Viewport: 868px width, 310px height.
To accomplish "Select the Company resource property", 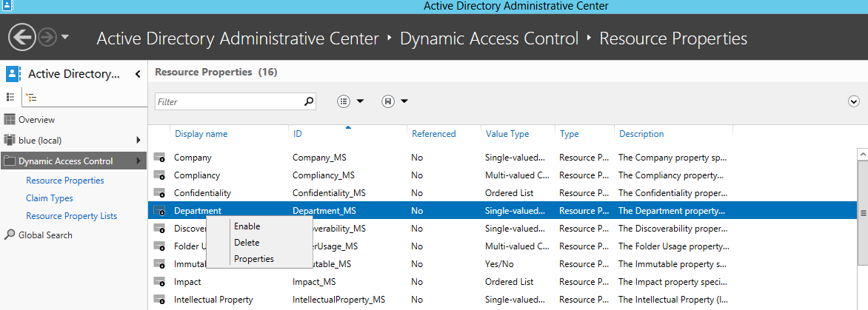I will (193, 158).
